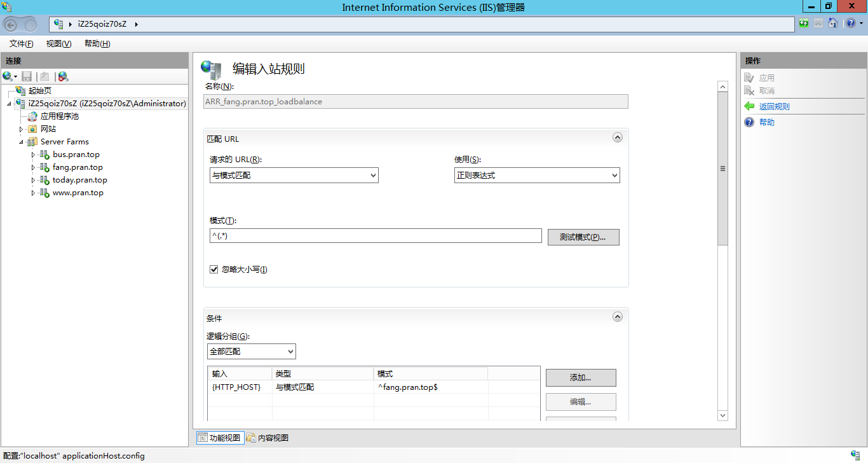
Task: Open the 文件 menu
Action: click(x=21, y=44)
